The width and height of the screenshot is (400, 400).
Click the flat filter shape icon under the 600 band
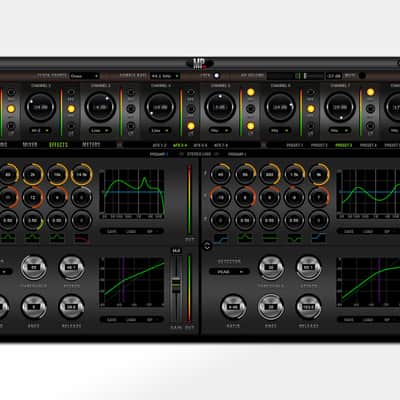[270, 238]
